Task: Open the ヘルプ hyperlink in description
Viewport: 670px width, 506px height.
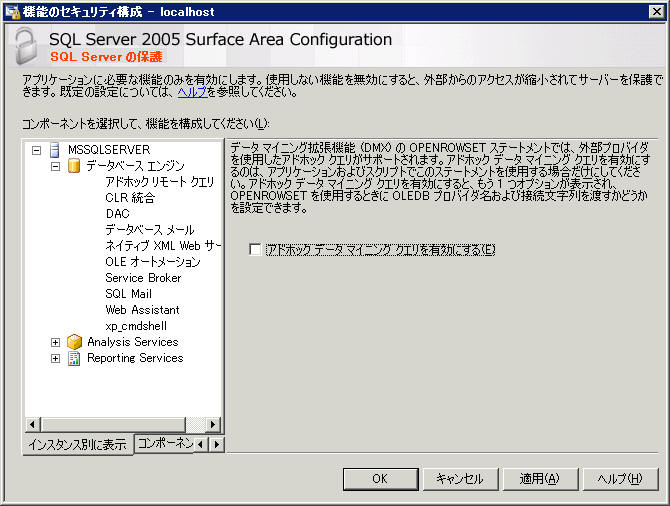Action: 192,92
